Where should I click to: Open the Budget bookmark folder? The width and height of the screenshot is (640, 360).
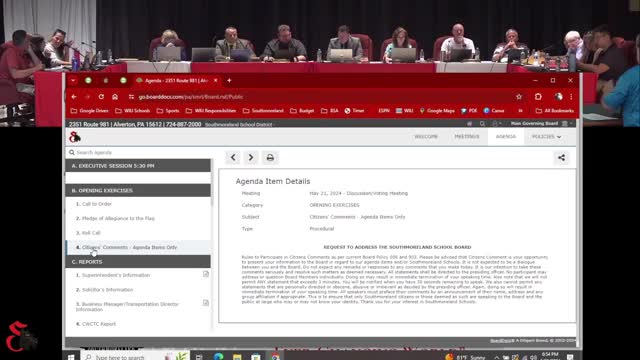(302, 111)
